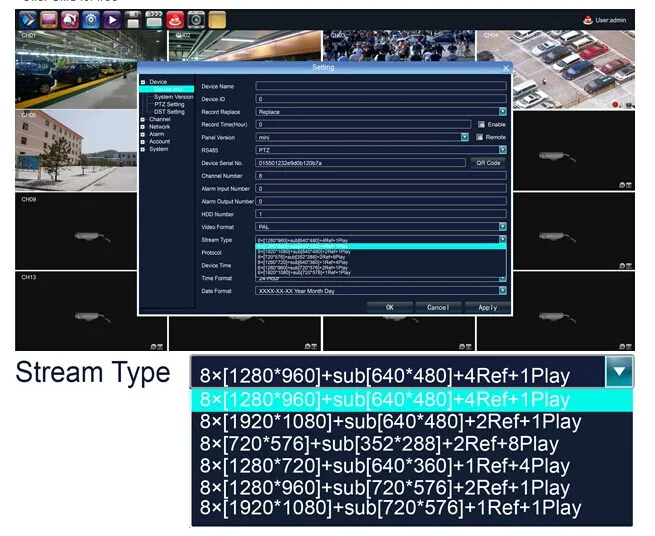Expand the Channel tree node
Screen dimensions: 655x536
[x=143, y=119]
